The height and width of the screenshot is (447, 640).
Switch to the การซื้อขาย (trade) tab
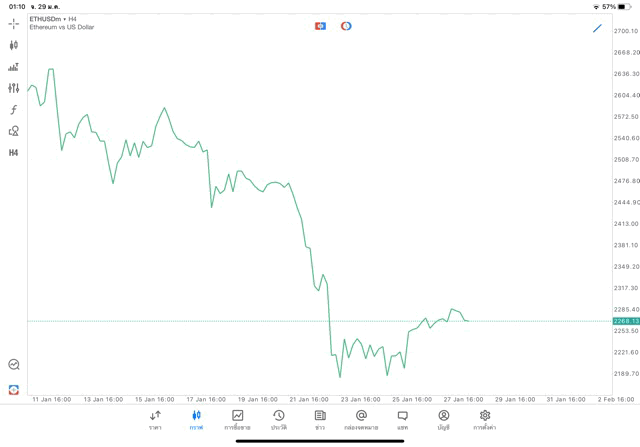pyautogui.click(x=237, y=420)
